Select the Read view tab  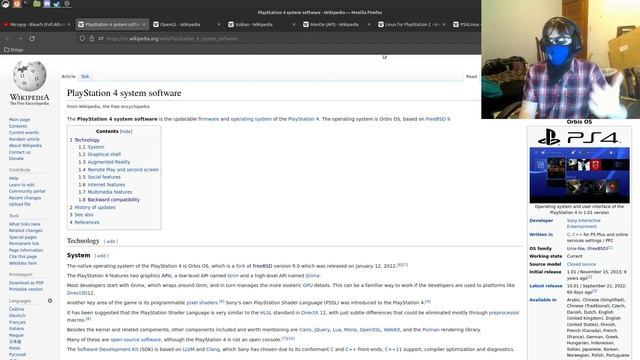pos(471,76)
